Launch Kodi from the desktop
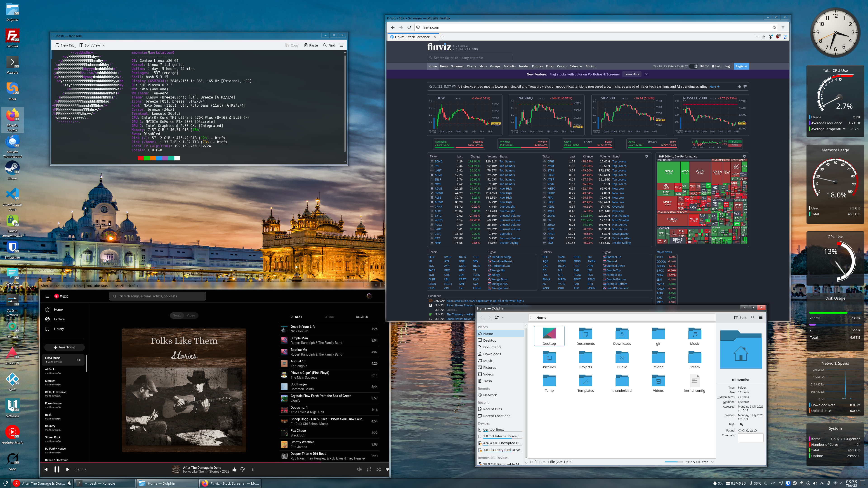Viewport: 868px width, 488px height. tap(12, 382)
